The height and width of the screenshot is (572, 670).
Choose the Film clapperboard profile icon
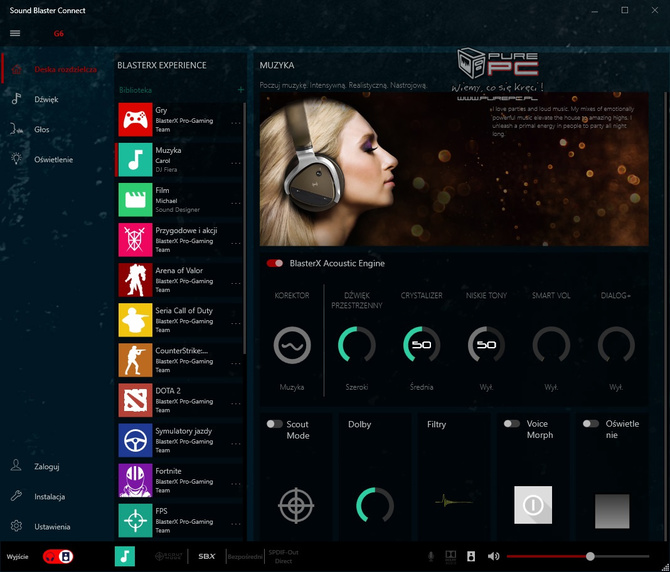(x=135, y=200)
